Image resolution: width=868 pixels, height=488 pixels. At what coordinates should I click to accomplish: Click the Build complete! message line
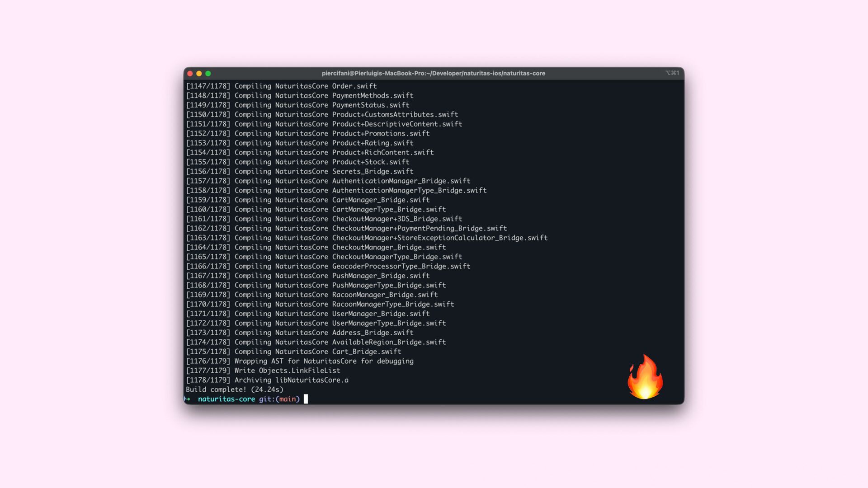235,389
